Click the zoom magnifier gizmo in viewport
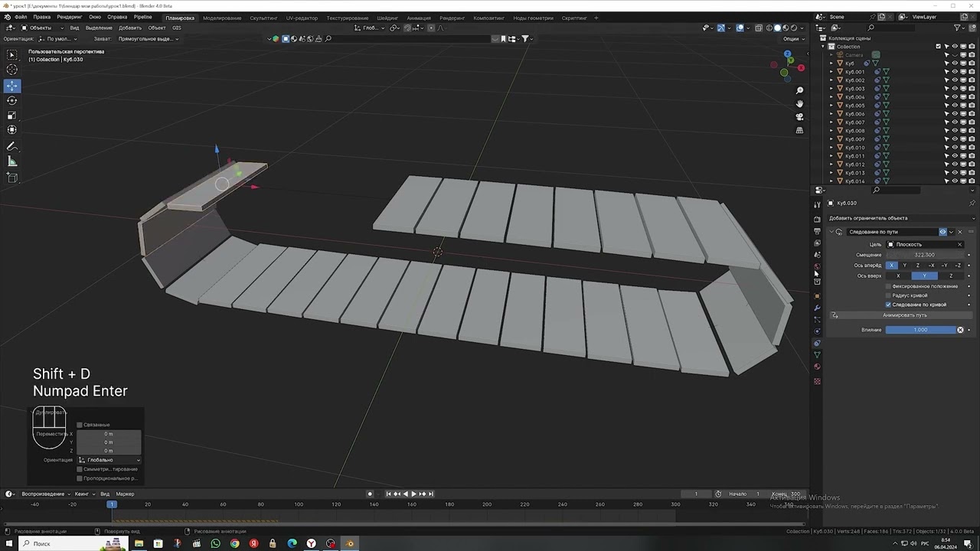 pyautogui.click(x=799, y=90)
